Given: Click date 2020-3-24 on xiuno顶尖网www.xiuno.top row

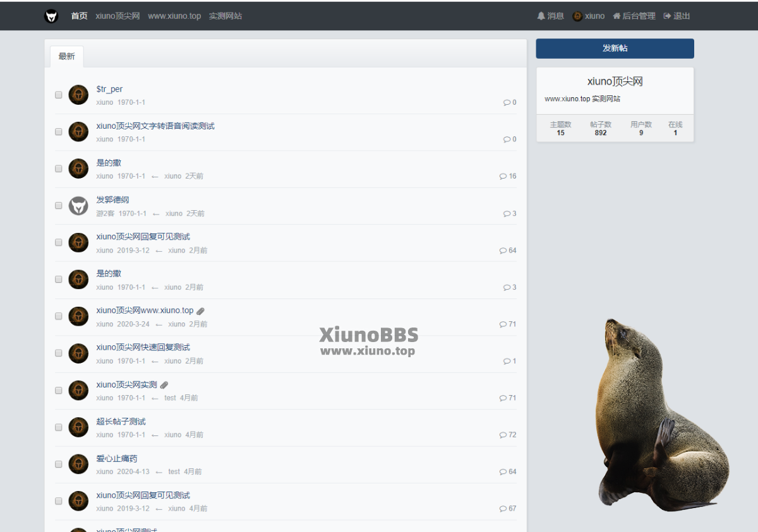Looking at the screenshot, I should coord(133,324).
